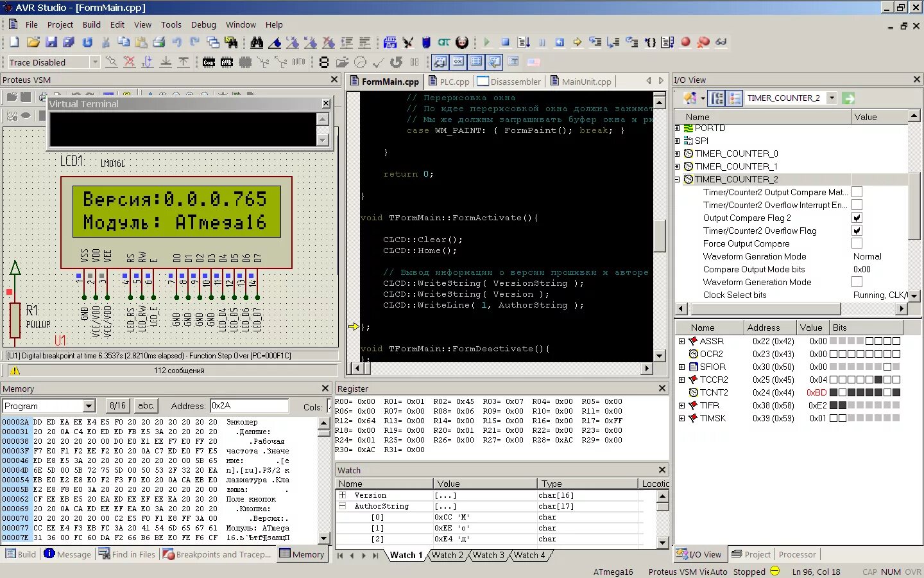Switch to the PLC.cpp tab

(449, 82)
